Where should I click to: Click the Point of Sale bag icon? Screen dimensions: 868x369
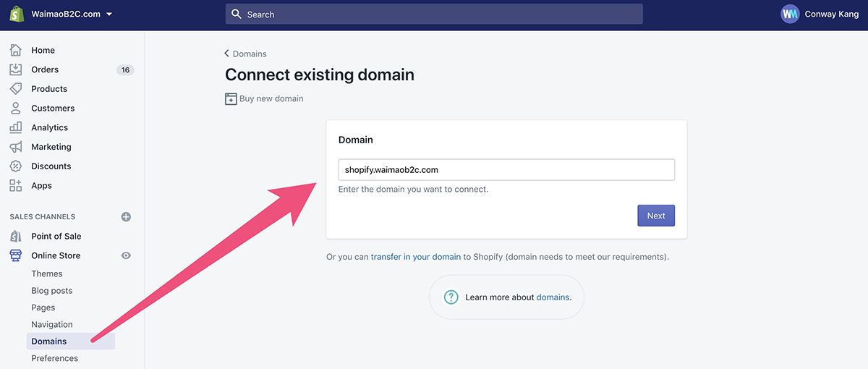click(16, 236)
